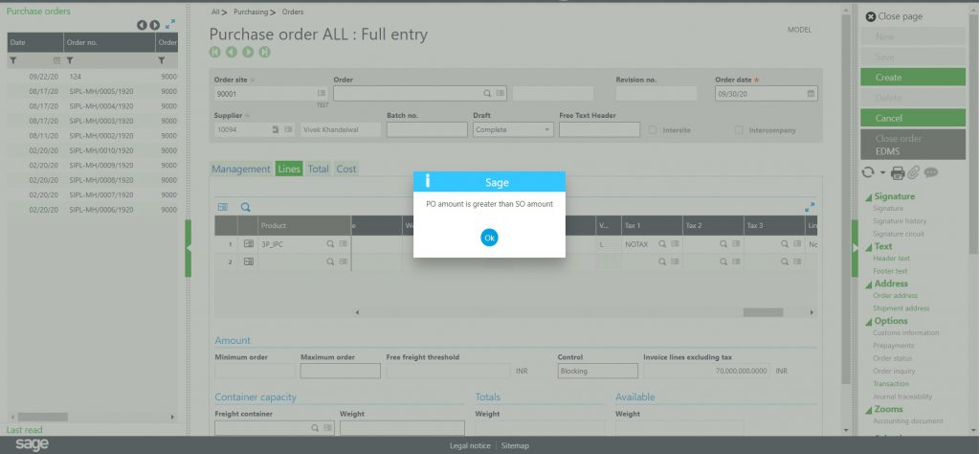Expand Purchase orders list panel
980x454 pixels.
pos(170,24)
